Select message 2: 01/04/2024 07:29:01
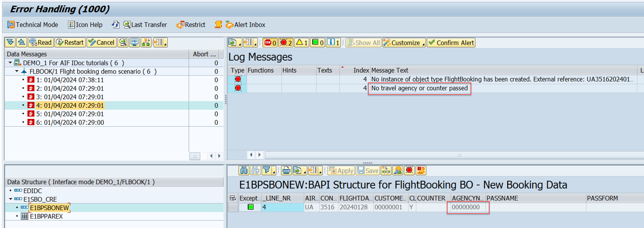The height and width of the screenshot is (228, 644). (69, 88)
